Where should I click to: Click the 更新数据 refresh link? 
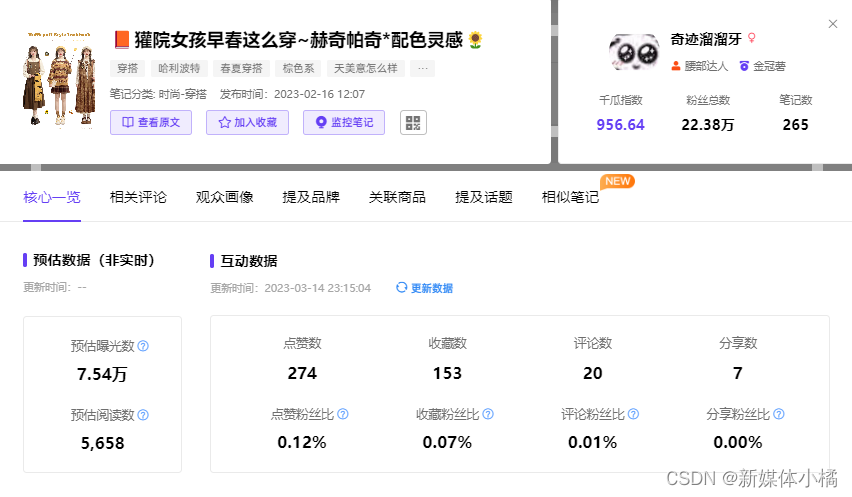point(424,288)
